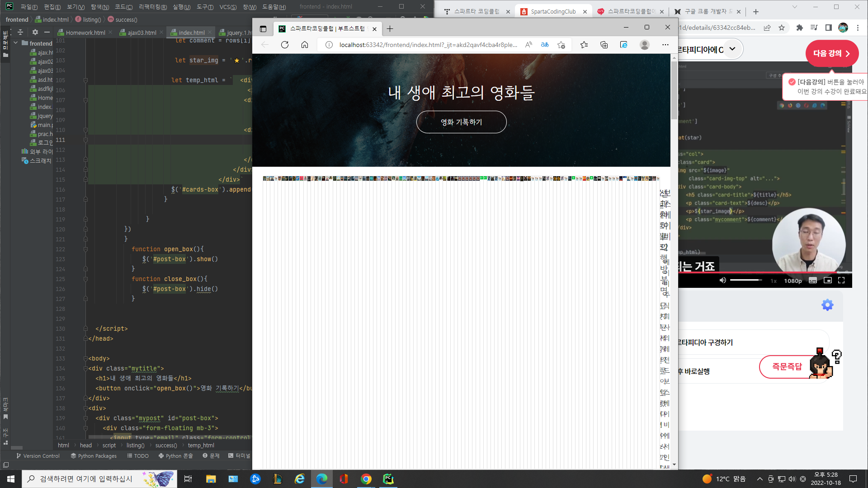Image resolution: width=868 pixels, height=488 pixels.
Task: Refresh the Edge localhost page
Action: (285, 45)
